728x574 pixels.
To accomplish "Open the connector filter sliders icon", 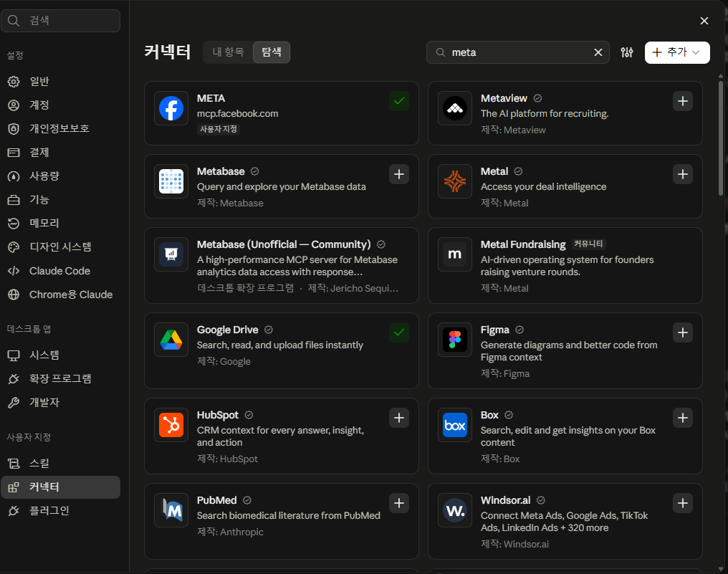I will coord(627,52).
